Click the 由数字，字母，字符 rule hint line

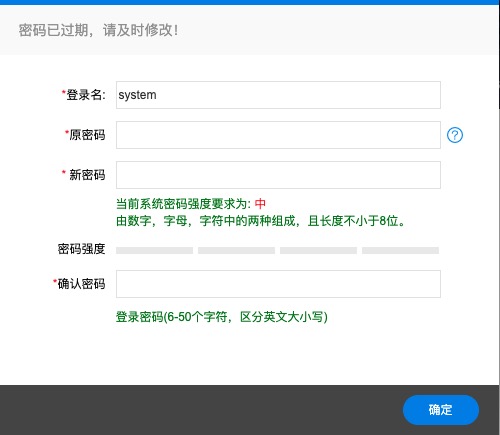(x=261, y=221)
